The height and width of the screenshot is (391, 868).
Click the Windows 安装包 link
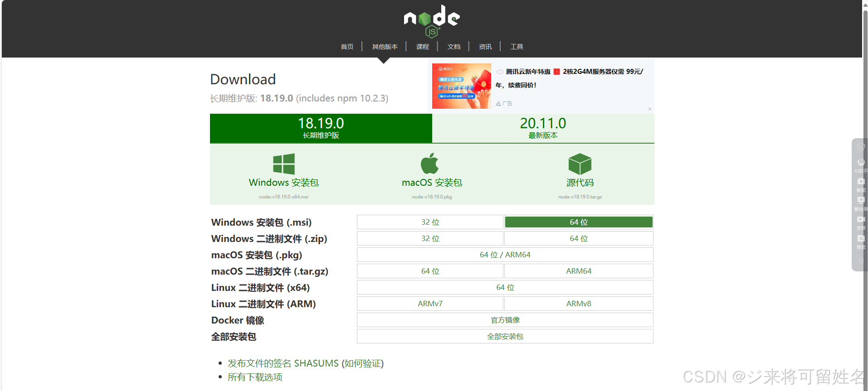click(284, 183)
